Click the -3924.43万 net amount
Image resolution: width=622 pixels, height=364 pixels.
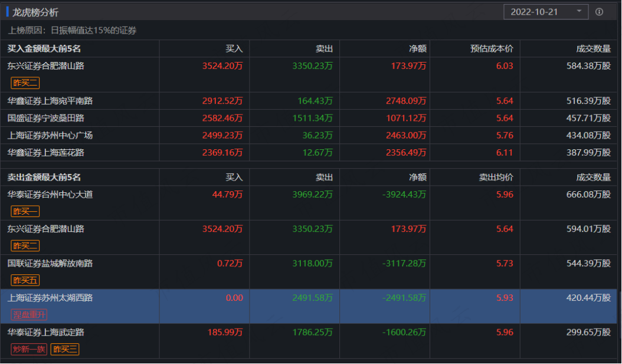click(404, 194)
